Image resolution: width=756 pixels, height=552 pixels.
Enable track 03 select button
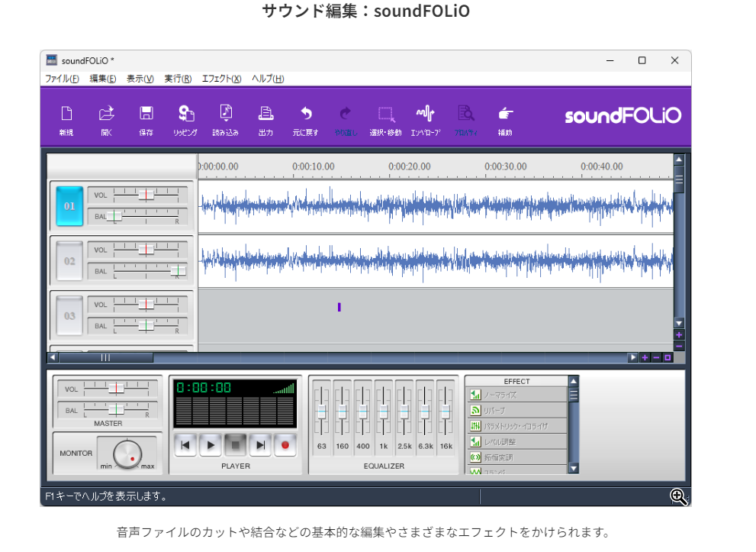click(69, 315)
